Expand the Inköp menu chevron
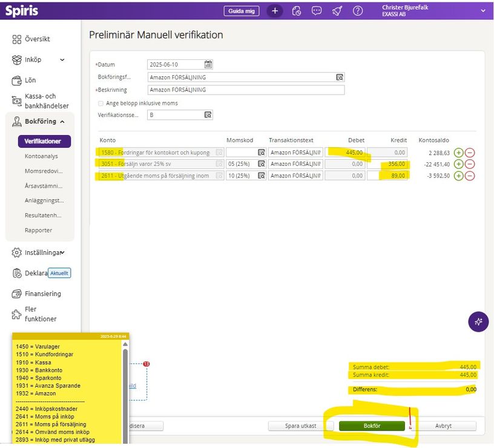 click(62, 59)
